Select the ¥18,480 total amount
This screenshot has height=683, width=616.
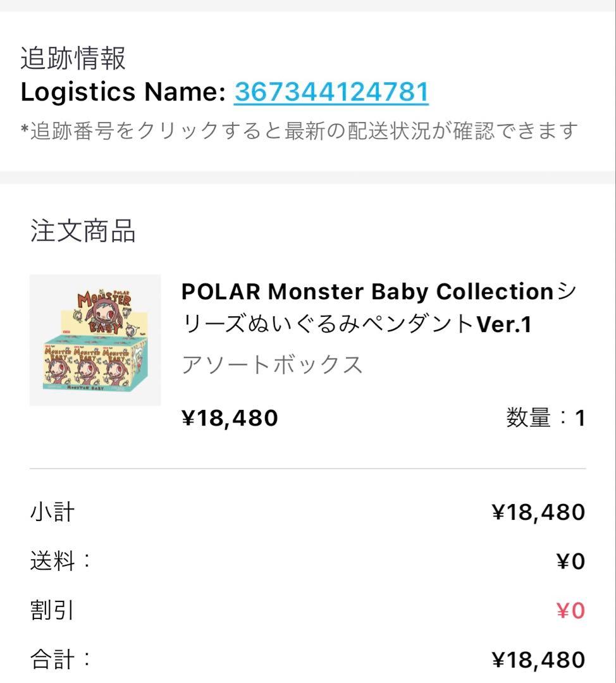(x=539, y=658)
